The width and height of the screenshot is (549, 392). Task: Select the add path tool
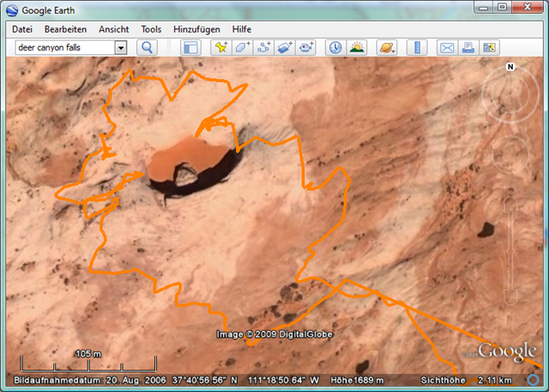(264, 48)
